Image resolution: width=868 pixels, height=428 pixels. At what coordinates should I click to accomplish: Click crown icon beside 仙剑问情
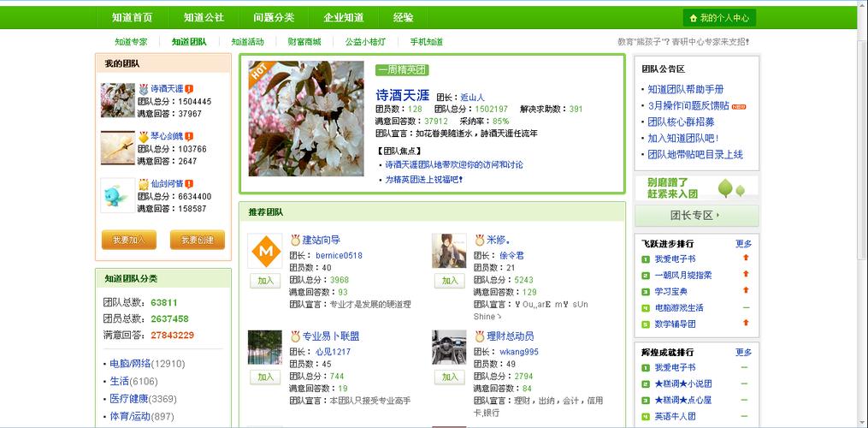tap(144, 183)
